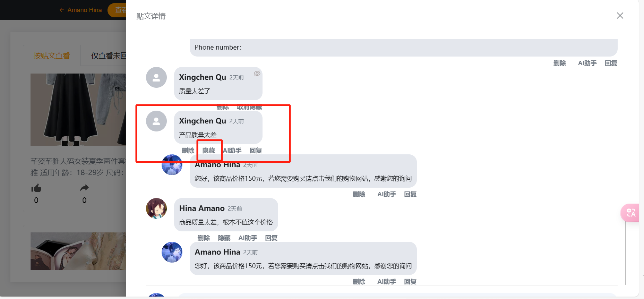
Task: Switch to the 仅查看未回 tab
Action: [x=109, y=55]
